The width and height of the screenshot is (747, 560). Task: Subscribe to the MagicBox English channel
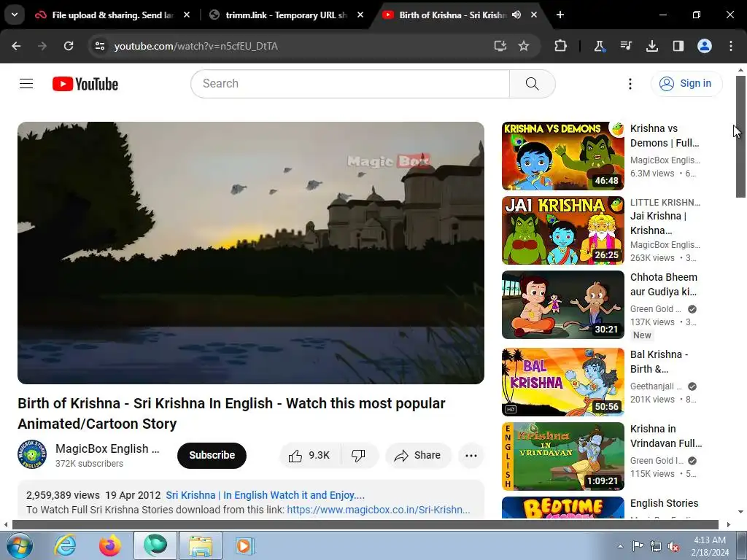click(212, 455)
